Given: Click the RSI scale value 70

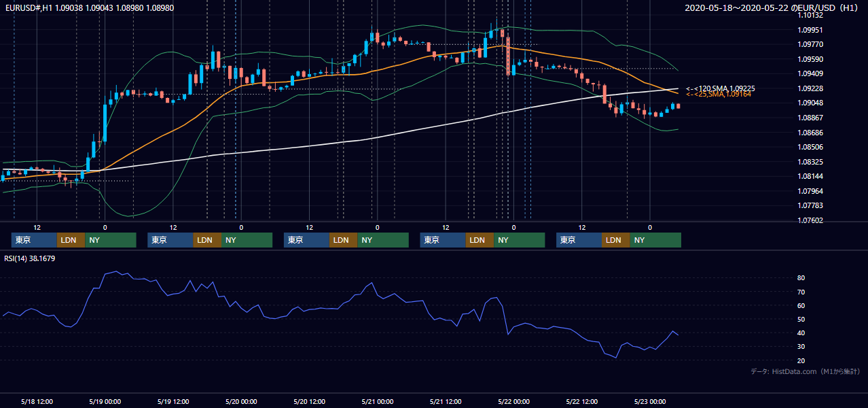Looking at the screenshot, I should click(801, 292).
